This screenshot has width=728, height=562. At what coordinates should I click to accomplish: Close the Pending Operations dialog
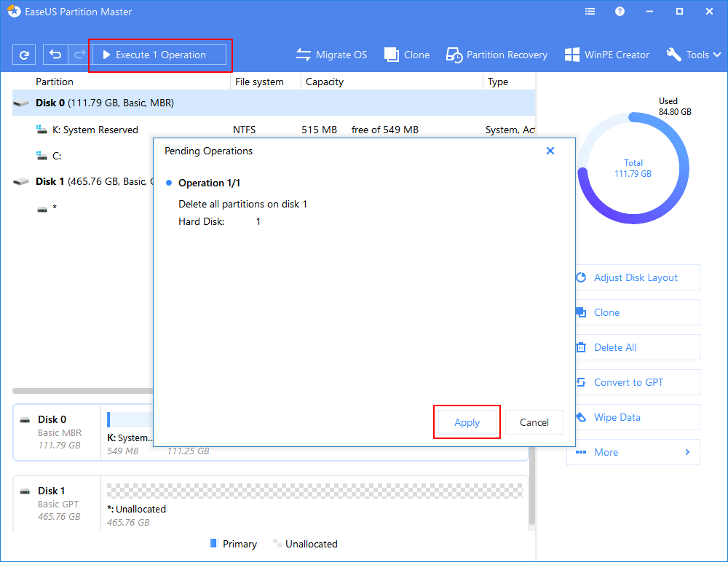click(550, 151)
